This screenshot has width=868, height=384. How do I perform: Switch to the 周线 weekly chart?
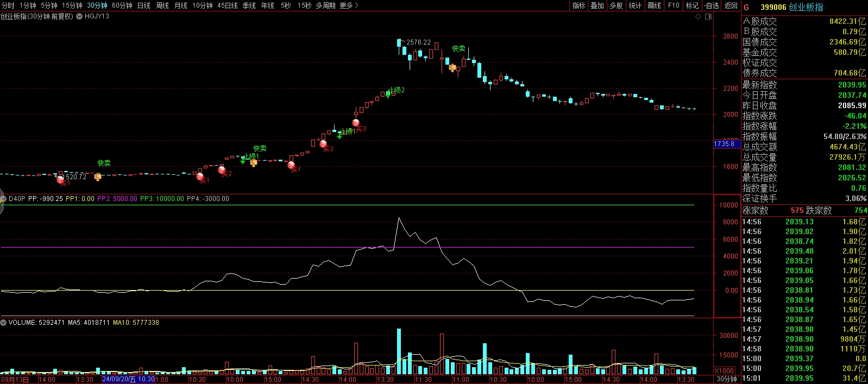(x=162, y=5)
